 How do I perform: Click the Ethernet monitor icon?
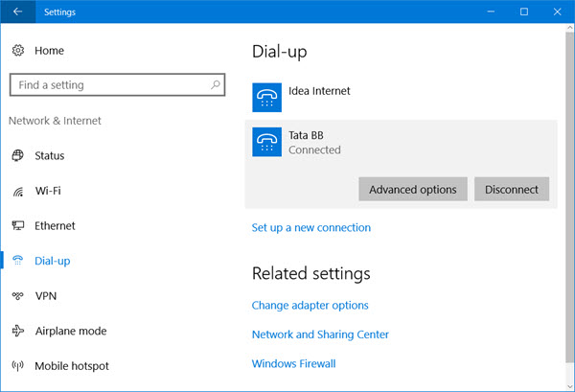17,226
